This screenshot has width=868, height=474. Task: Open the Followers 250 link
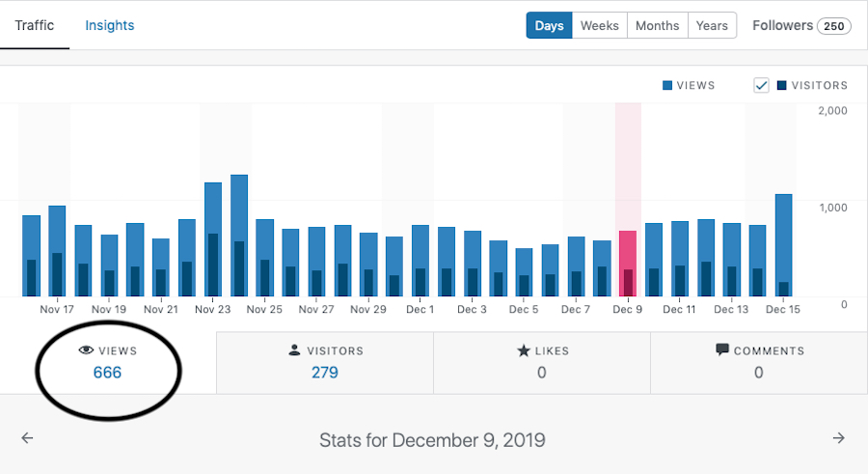click(x=800, y=25)
